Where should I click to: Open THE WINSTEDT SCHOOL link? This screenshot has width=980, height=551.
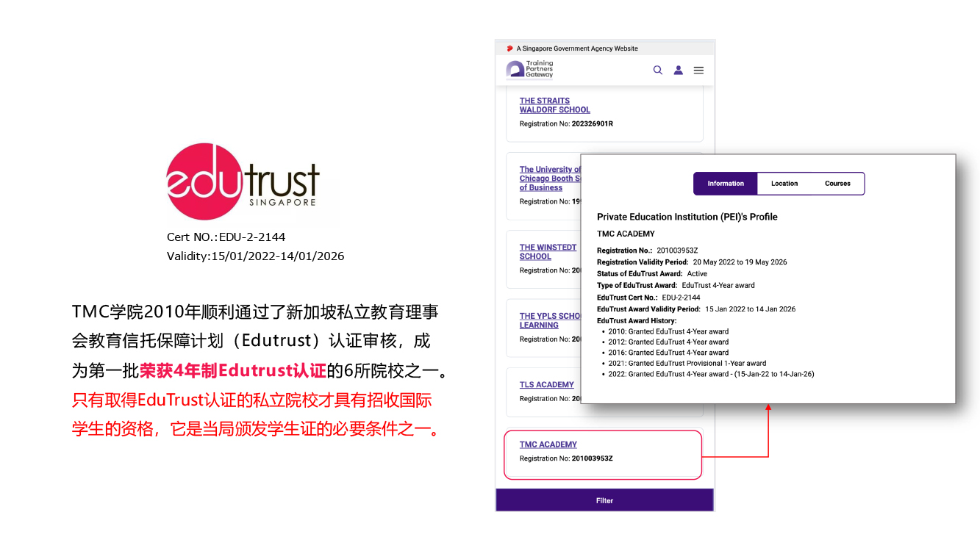pos(548,252)
